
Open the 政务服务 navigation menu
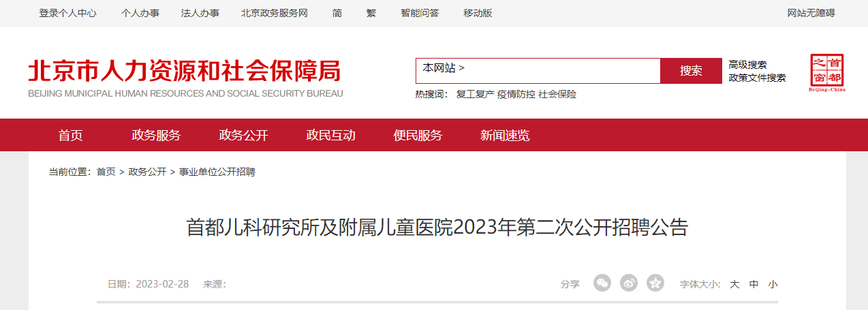tap(156, 135)
